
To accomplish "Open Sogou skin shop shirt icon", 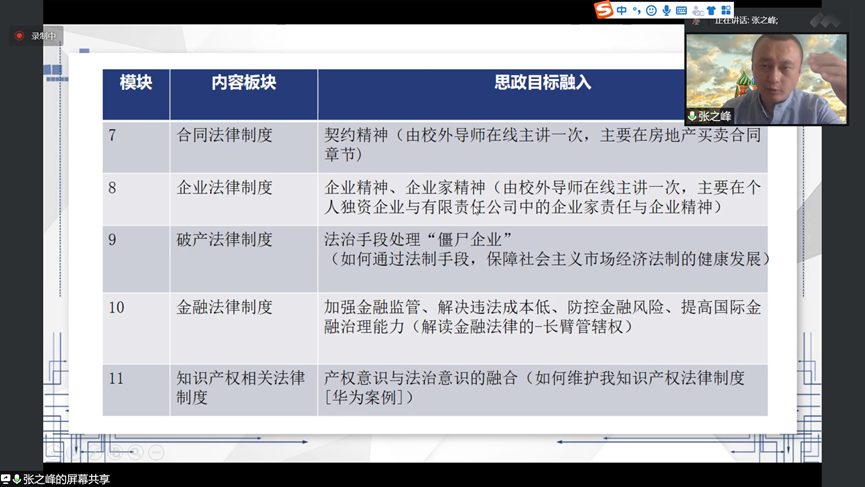I will click(711, 10).
